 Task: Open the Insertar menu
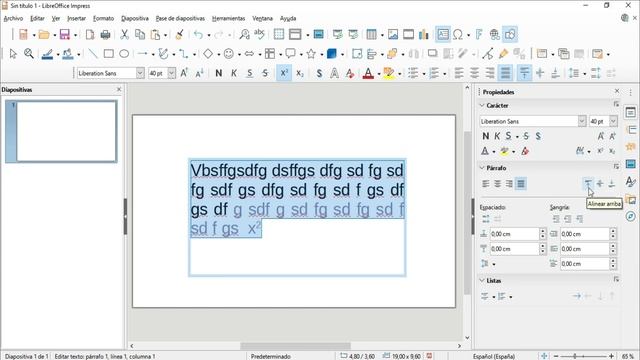click(76, 18)
